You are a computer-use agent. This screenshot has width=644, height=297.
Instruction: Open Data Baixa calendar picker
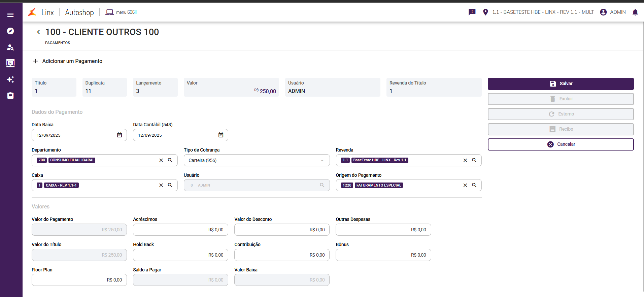coord(120,135)
